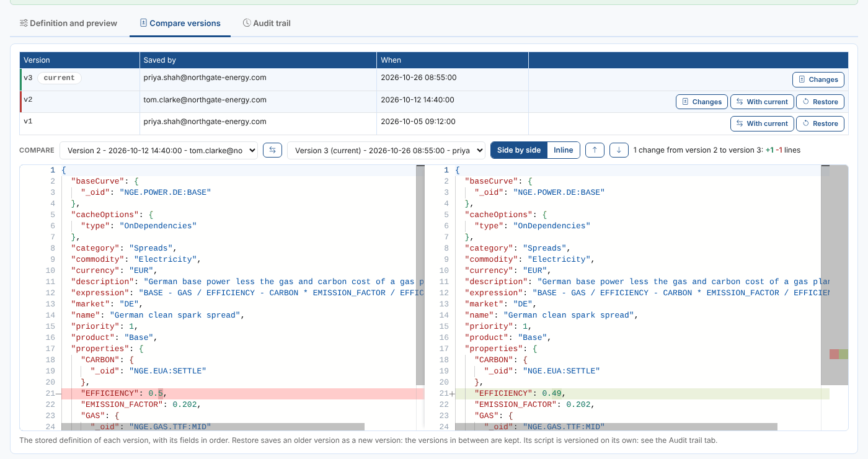Screen dimensions: 868x459
Task: Click the "v2" version cell
Action: click(79, 102)
